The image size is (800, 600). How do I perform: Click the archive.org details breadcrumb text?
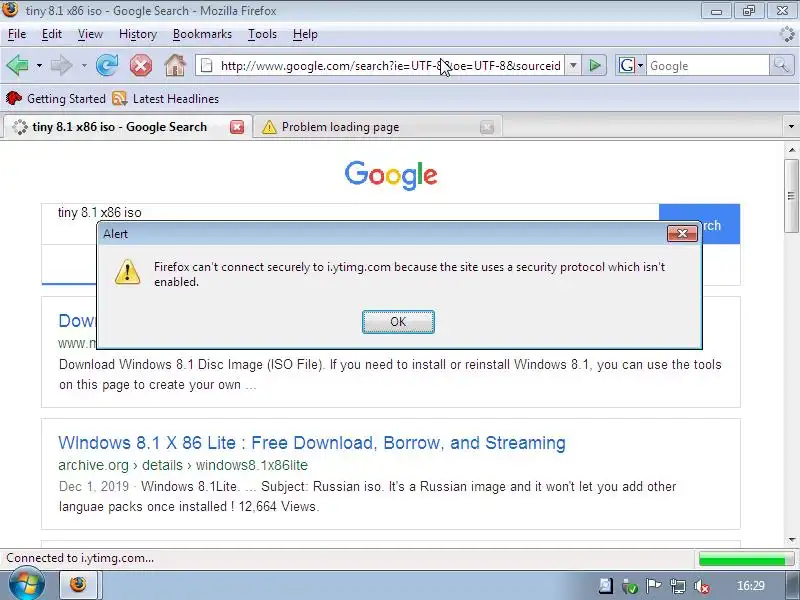[x=183, y=465]
